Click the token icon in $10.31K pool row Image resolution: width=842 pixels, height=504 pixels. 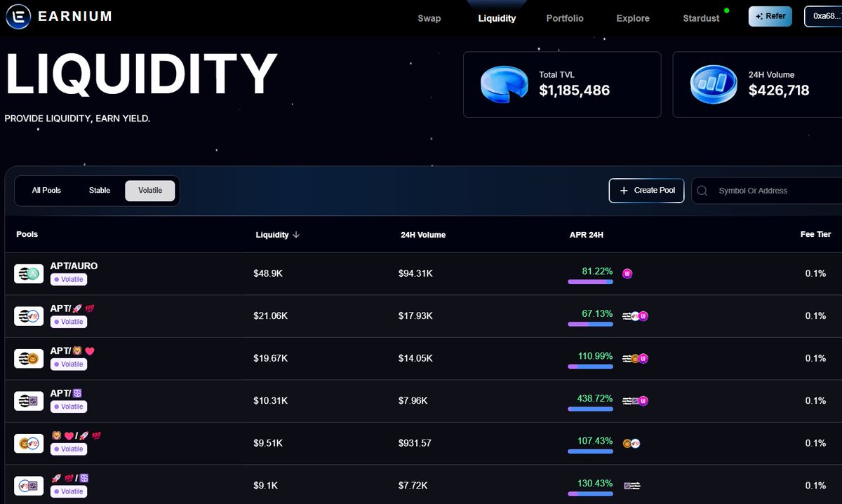[x=29, y=401]
